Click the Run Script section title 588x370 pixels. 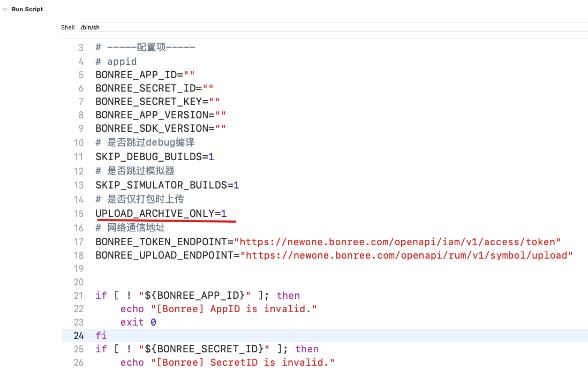[x=27, y=9]
